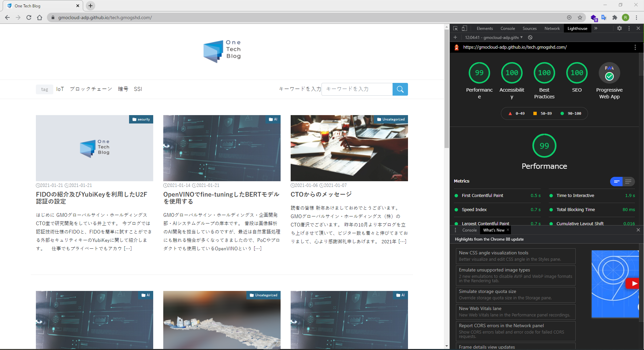Switch metrics to expanded view toggle

coord(628,182)
